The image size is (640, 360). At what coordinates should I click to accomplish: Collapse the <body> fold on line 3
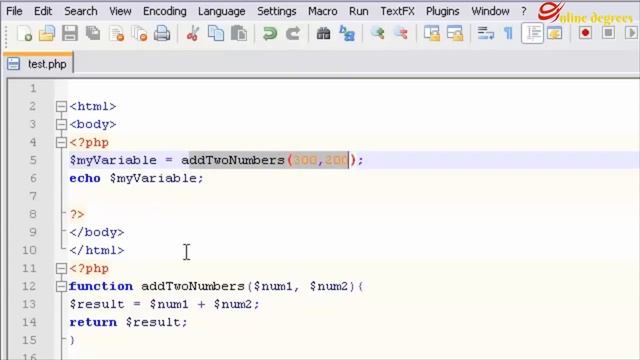(x=61, y=124)
